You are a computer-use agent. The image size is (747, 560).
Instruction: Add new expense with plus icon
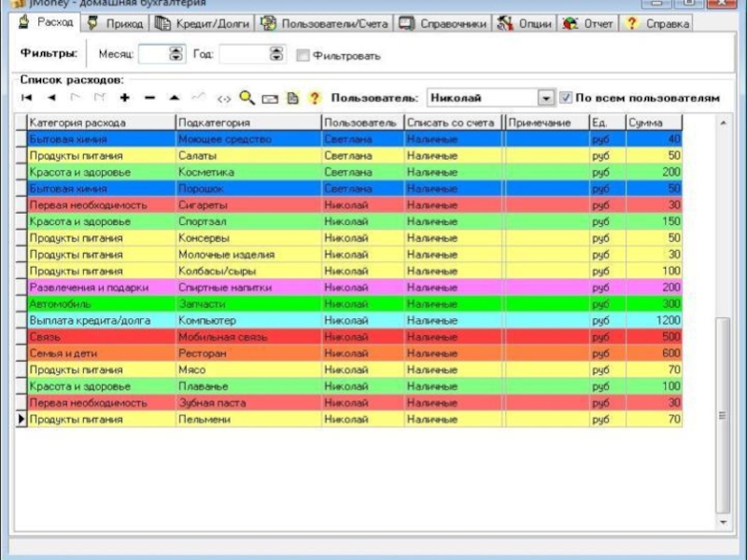[124, 97]
